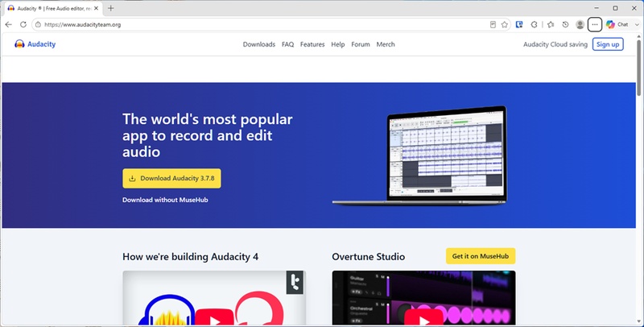This screenshot has width=644, height=327.
Task: Expand the chevron next to Chat
Action: [x=637, y=25]
